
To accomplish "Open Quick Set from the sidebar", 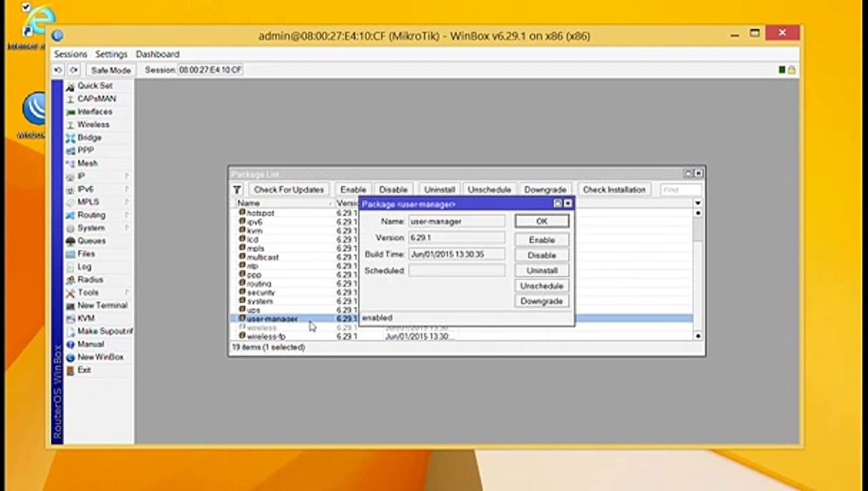I will coord(94,86).
